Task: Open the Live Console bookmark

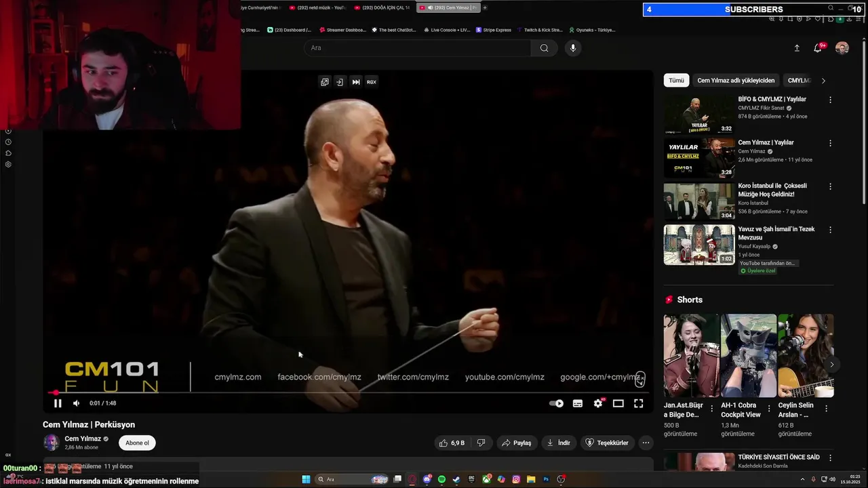Action: 446,30
